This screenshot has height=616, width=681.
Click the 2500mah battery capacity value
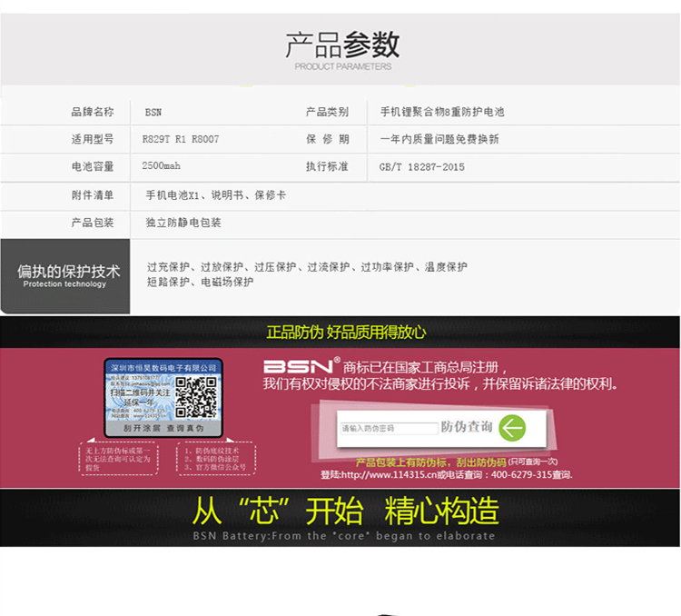pyautogui.click(x=162, y=167)
